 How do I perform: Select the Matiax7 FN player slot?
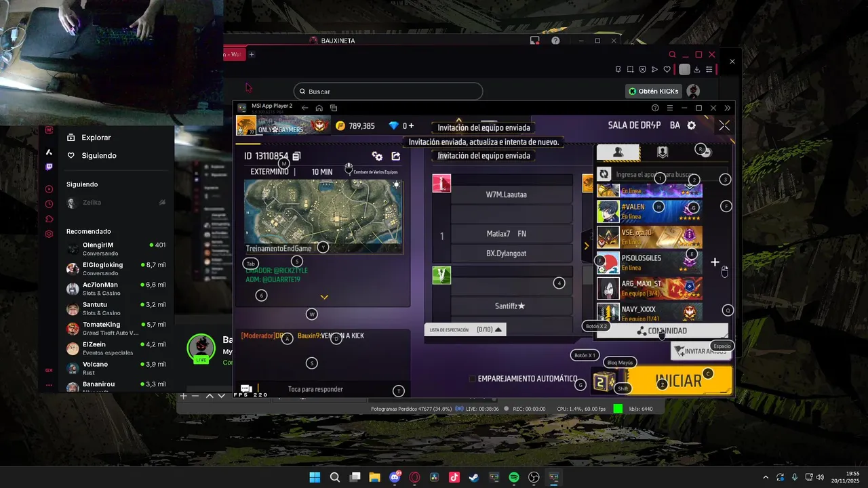[x=512, y=234]
